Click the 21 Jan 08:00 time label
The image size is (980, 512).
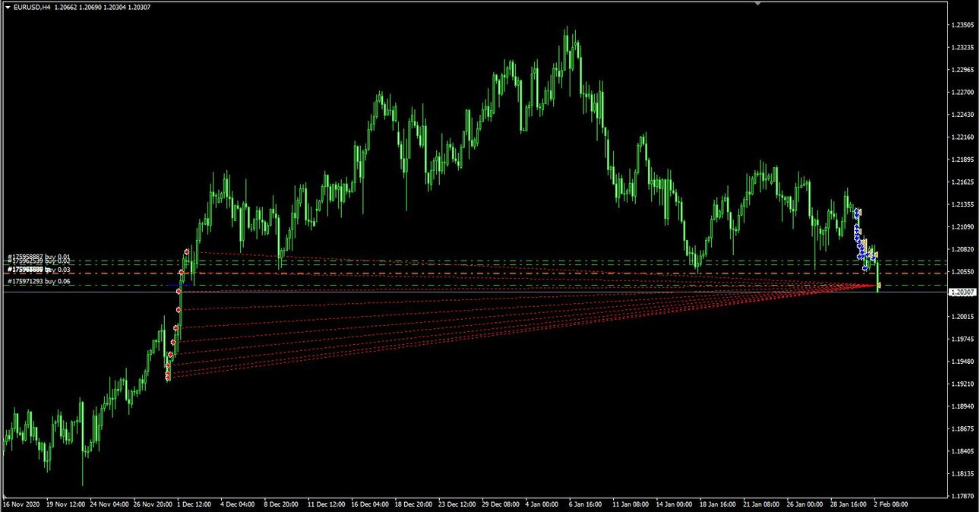click(760, 504)
